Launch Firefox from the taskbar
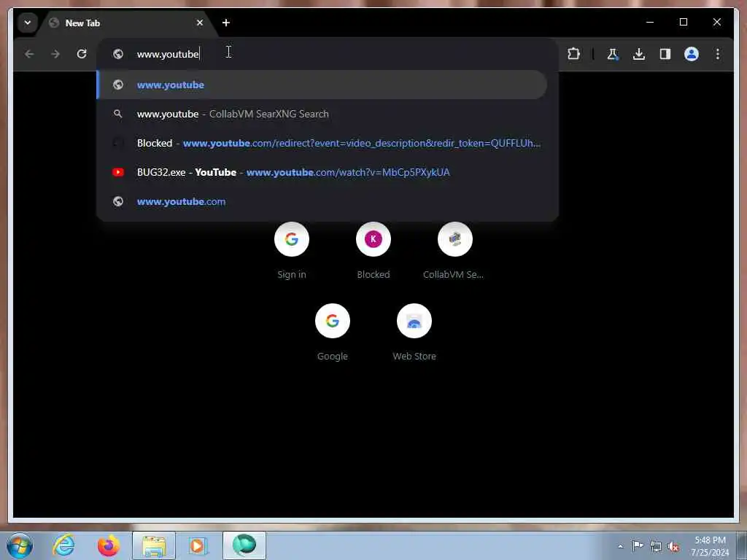The width and height of the screenshot is (747, 560). (x=109, y=545)
